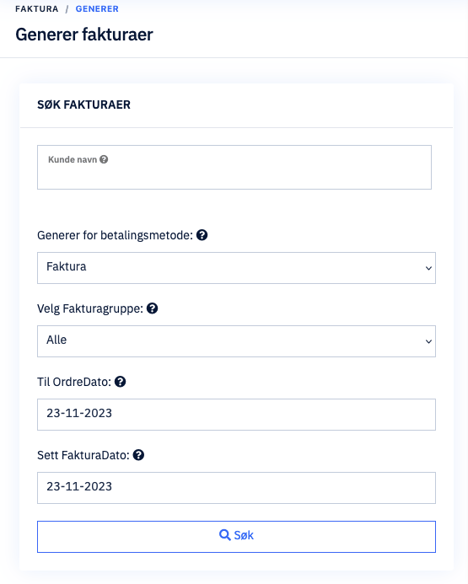This screenshot has width=468, height=584.
Task: Show help for Til OrdreDato
Action: (x=120, y=382)
